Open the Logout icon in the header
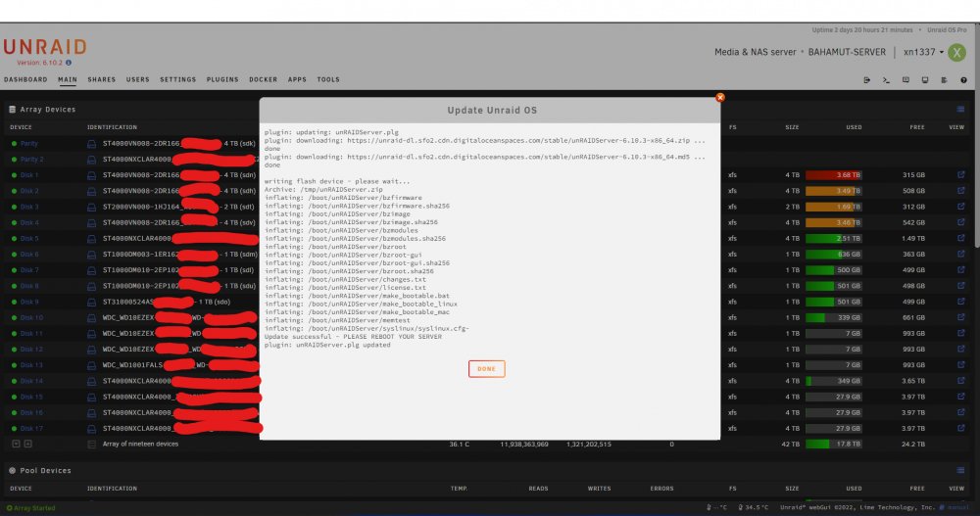The height and width of the screenshot is (516, 980). 867,80
